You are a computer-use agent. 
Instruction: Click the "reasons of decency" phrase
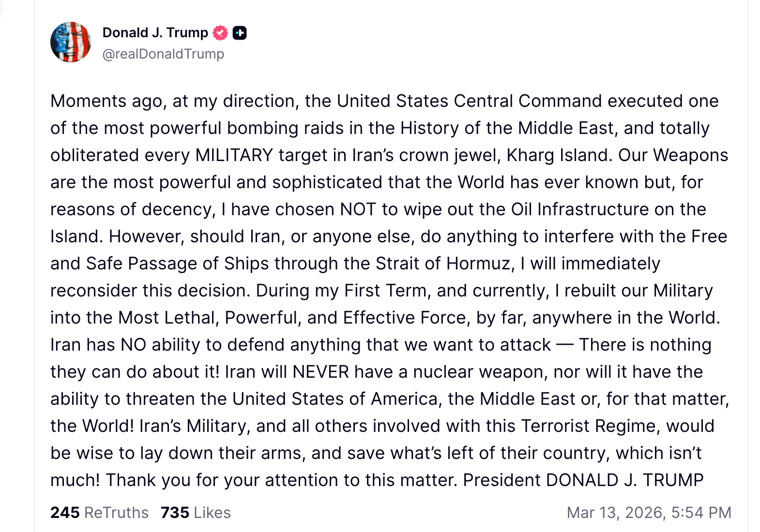132,209
